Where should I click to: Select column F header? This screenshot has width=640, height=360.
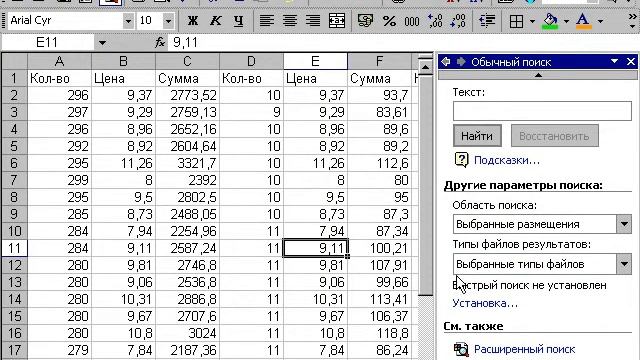click(x=380, y=61)
